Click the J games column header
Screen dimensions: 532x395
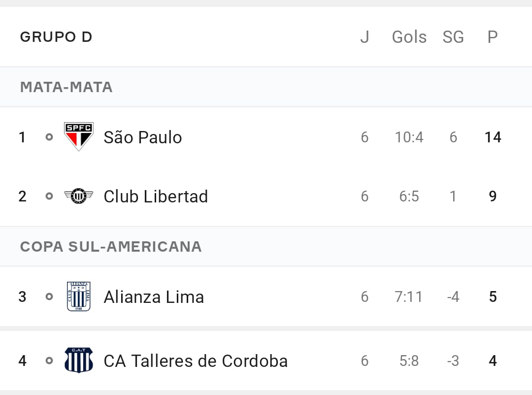365,36
